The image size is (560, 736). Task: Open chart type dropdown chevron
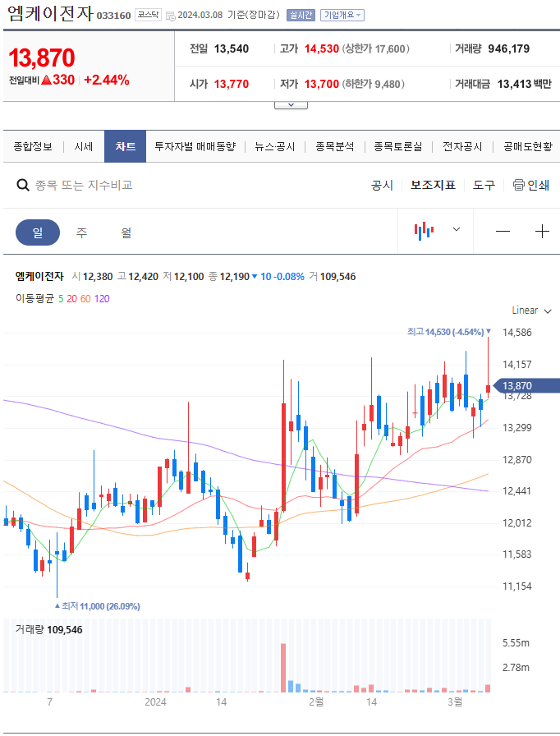[x=456, y=229]
